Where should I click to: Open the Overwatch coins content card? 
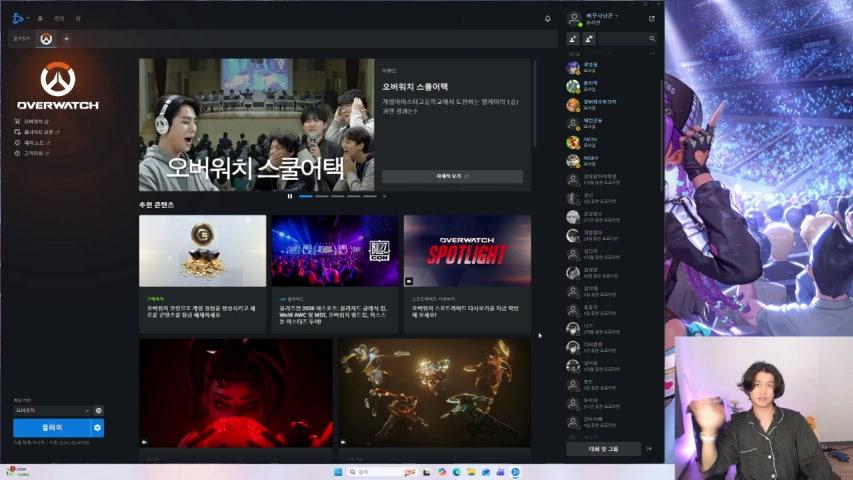click(202, 273)
